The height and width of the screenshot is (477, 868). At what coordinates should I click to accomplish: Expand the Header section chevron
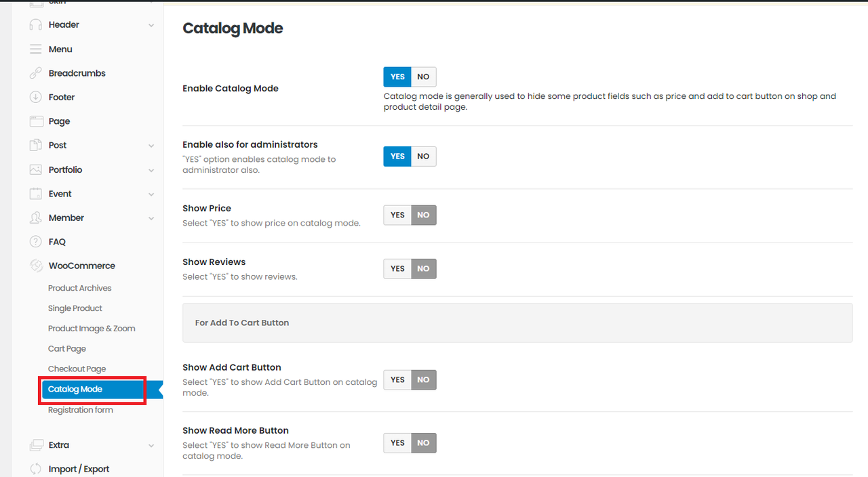pos(151,25)
